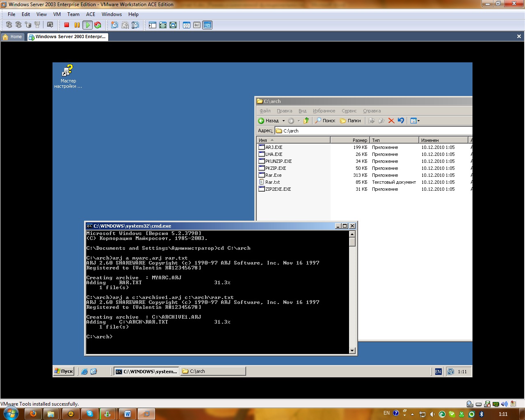Click the Пуск Start button in guest
Screen dimensions: 525x420
pyautogui.click(x=64, y=371)
